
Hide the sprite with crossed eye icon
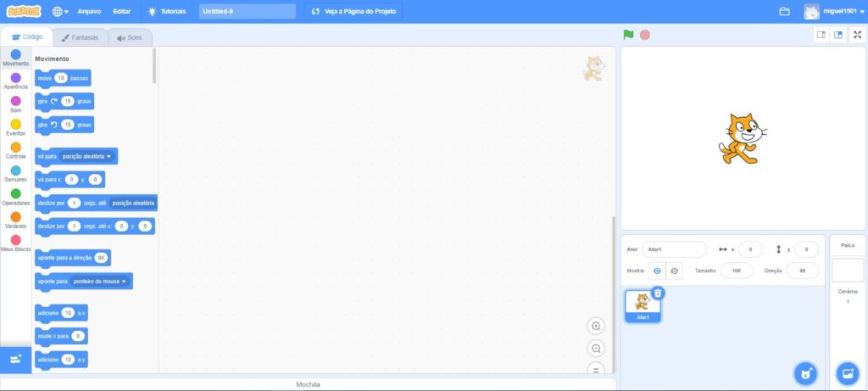[x=675, y=271]
